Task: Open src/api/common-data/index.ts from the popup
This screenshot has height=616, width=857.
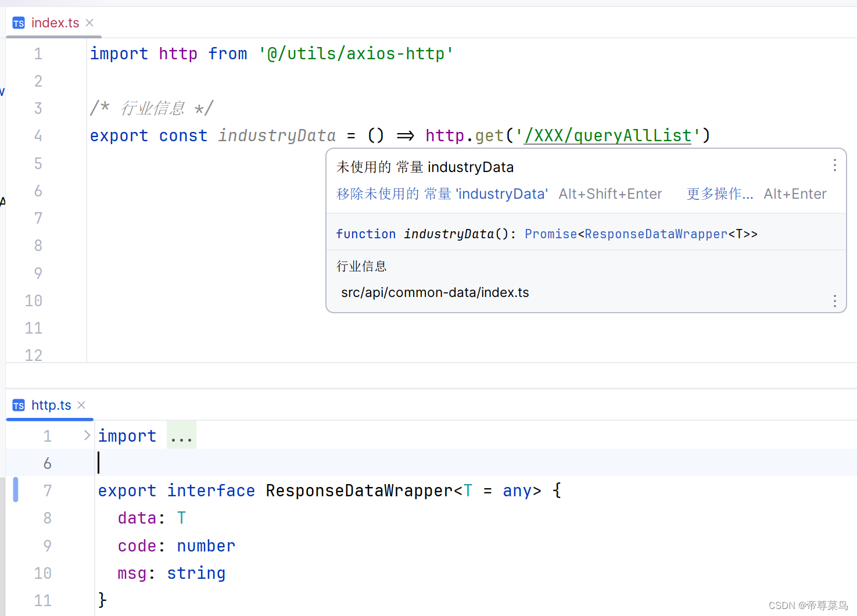Action: pyautogui.click(x=435, y=292)
